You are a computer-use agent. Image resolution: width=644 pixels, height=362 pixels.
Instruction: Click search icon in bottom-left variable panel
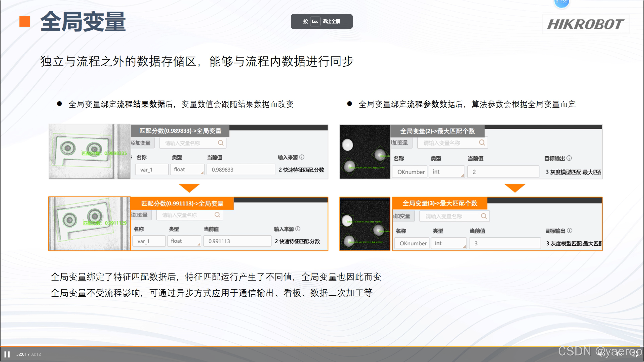click(217, 215)
